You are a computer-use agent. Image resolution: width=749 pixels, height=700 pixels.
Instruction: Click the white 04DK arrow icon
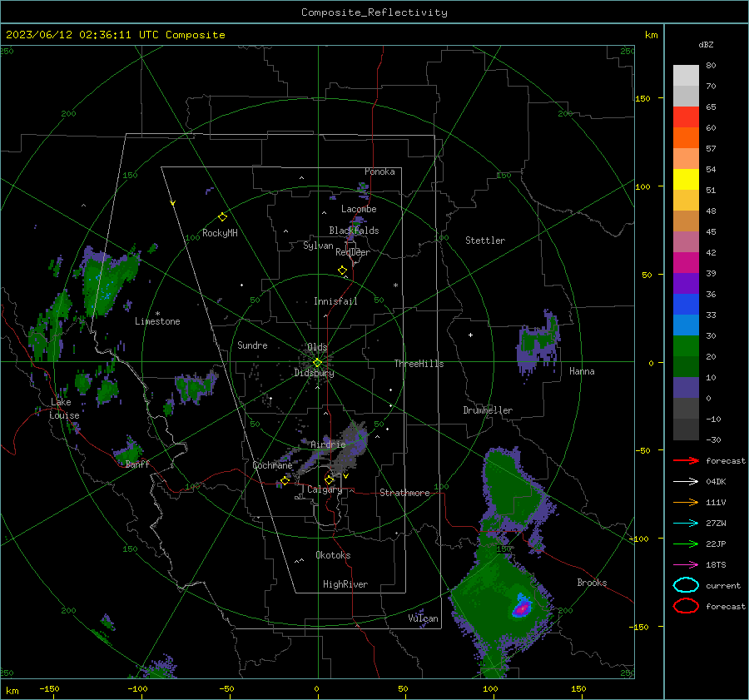686,482
